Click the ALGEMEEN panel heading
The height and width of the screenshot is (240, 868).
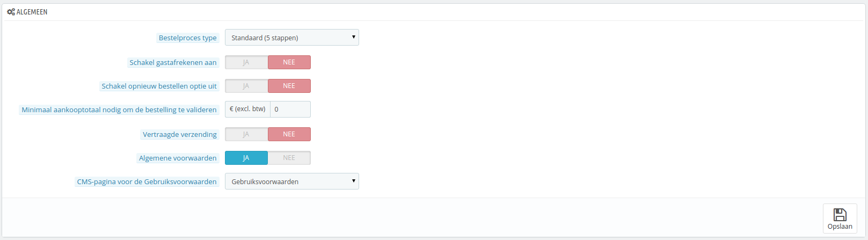pyautogui.click(x=27, y=12)
